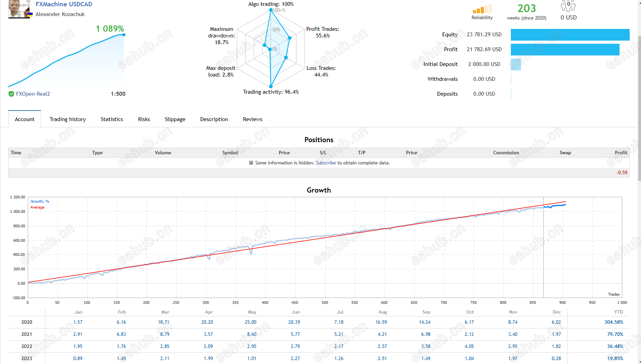Click the Subscribe link in Positions

coord(326,163)
